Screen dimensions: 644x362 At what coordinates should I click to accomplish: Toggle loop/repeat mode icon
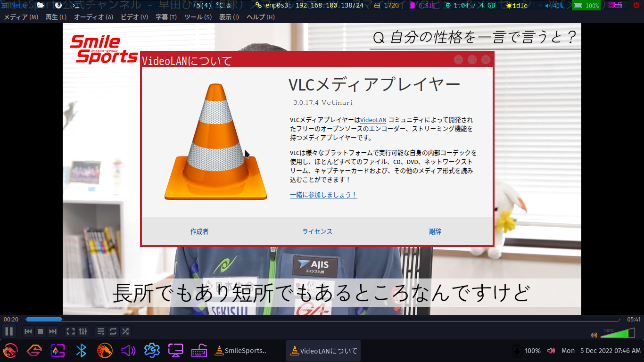pyautogui.click(x=113, y=331)
